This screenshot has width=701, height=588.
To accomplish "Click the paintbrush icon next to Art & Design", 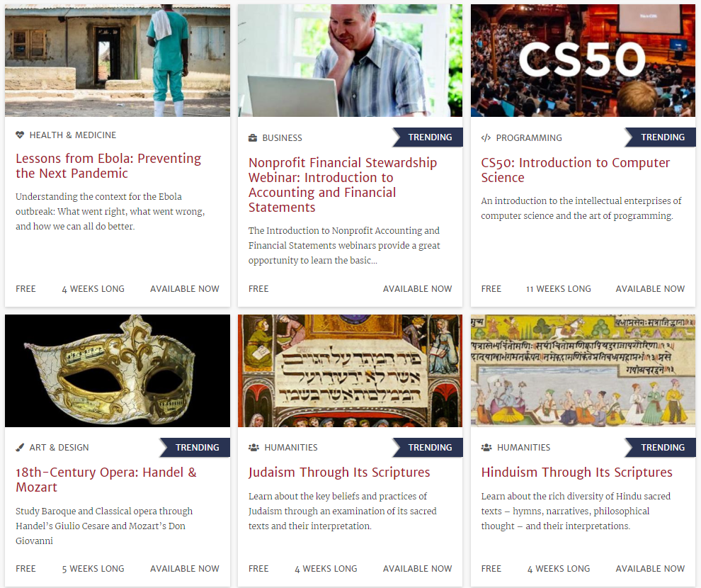I will tap(20, 447).
